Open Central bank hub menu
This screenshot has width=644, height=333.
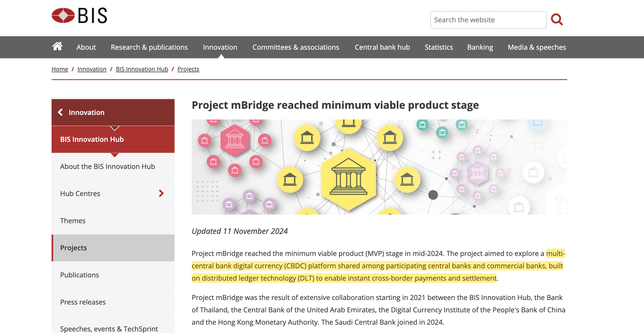click(x=382, y=47)
